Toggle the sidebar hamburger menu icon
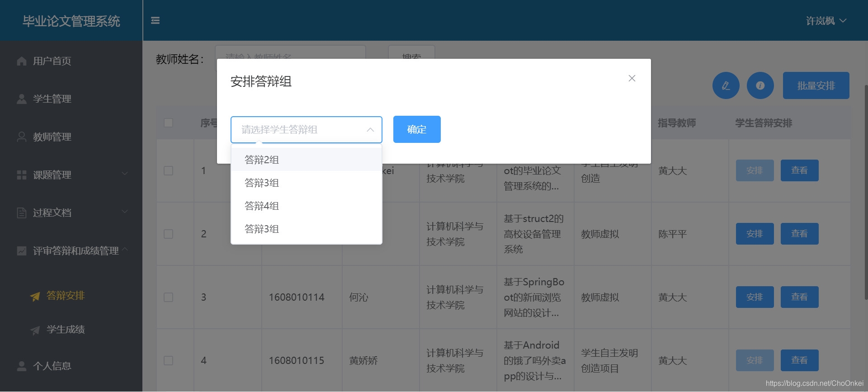Viewport: 868px width, 392px height. coord(155,20)
